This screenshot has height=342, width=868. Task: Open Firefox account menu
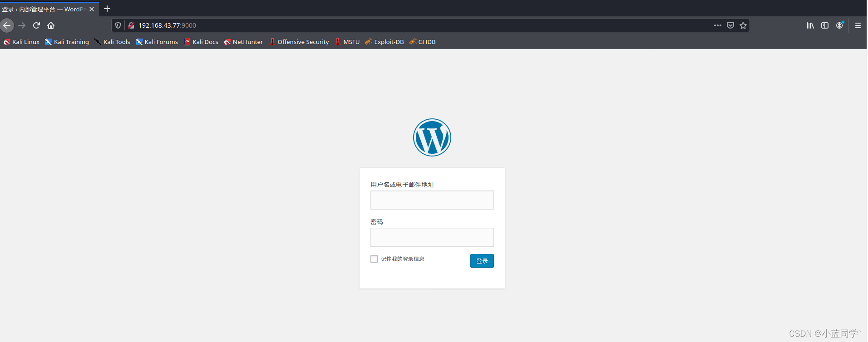[x=839, y=25]
